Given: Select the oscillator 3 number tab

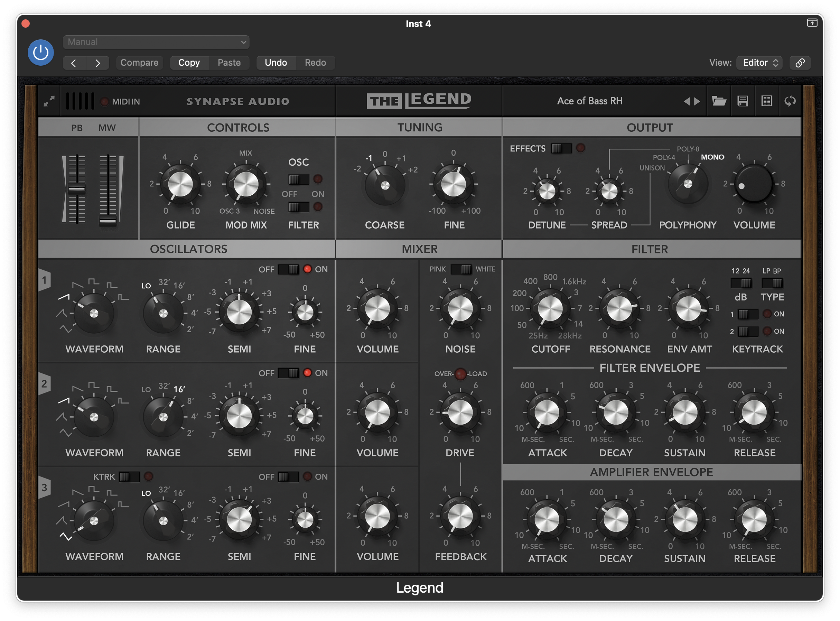Looking at the screenshot, I should tap(44, 488).
